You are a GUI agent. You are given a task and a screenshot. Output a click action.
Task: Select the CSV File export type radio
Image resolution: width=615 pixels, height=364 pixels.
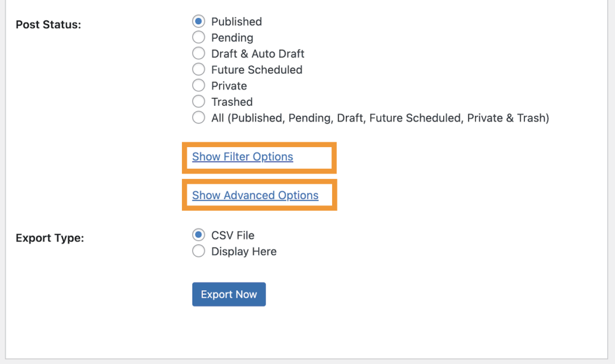point(198,235)
